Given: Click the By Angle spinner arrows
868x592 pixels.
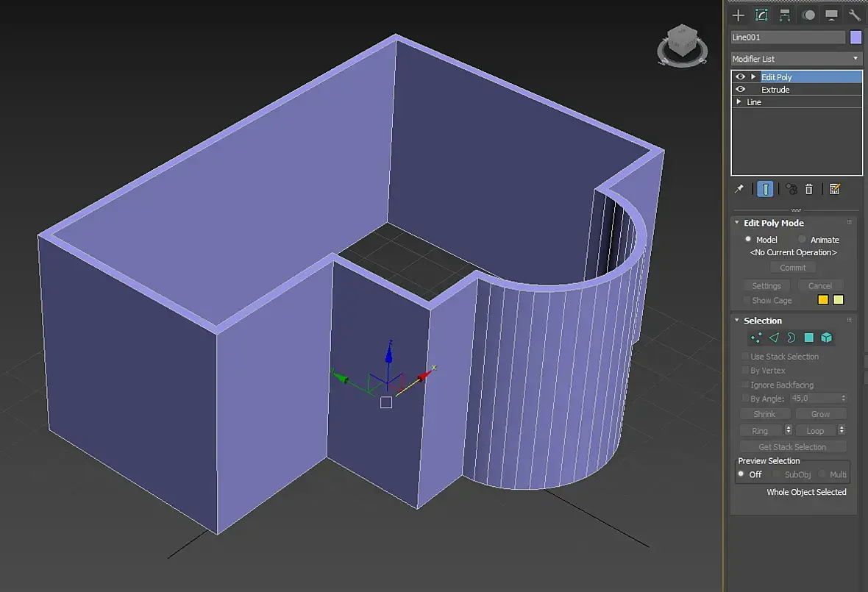Looking at the screenshot, I should tap(844, 399).
